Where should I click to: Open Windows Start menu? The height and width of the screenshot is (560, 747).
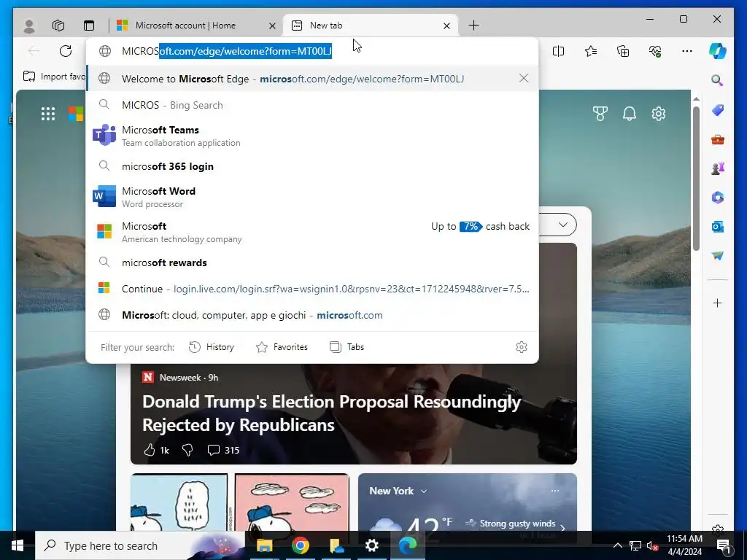pyautogui.click(x=18, y=545)
